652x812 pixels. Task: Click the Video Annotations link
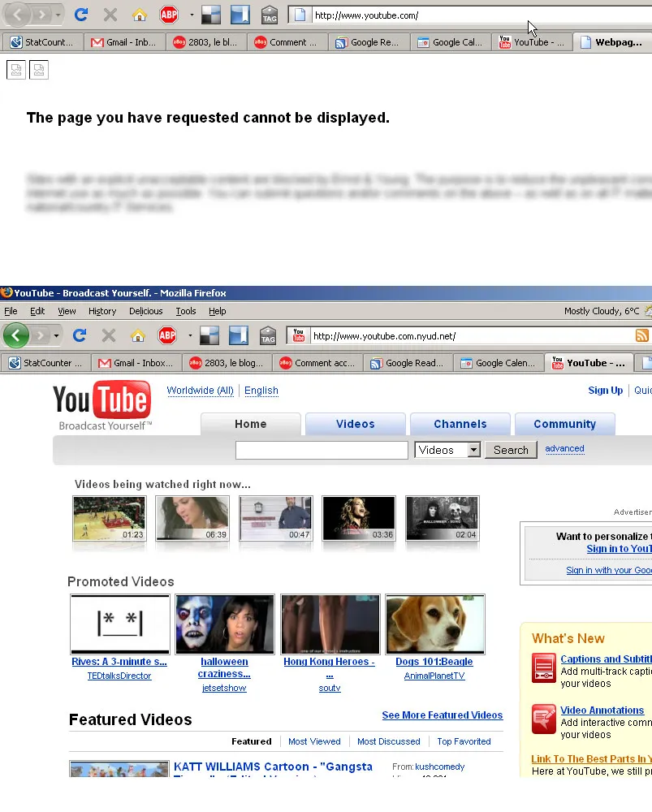pyautogui.click(x=602, y=710)
